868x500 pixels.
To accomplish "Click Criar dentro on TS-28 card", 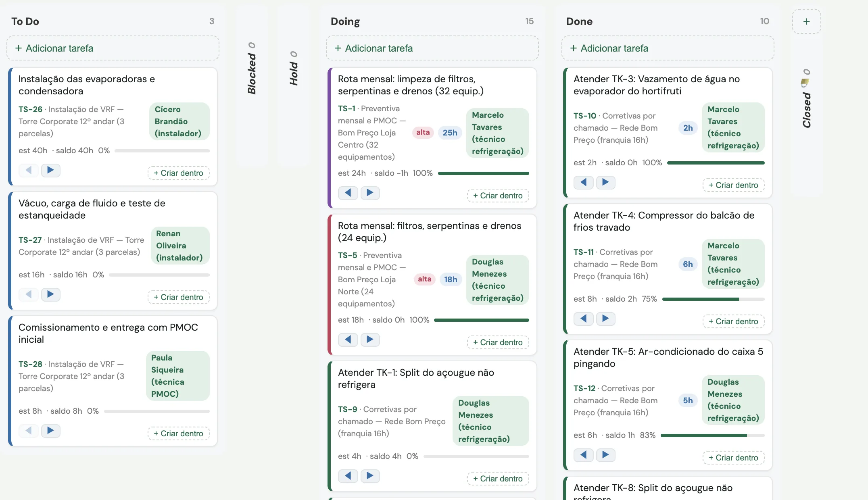I will click(178, 433).
